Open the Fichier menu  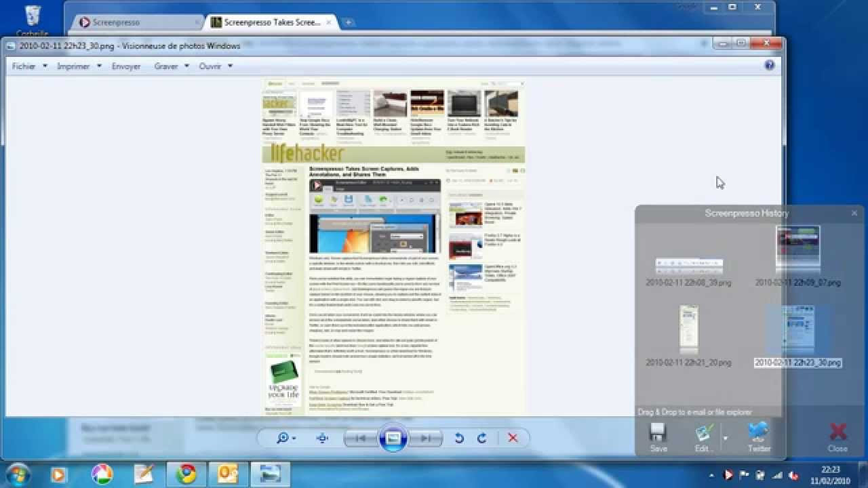click(x=29, y=66)
